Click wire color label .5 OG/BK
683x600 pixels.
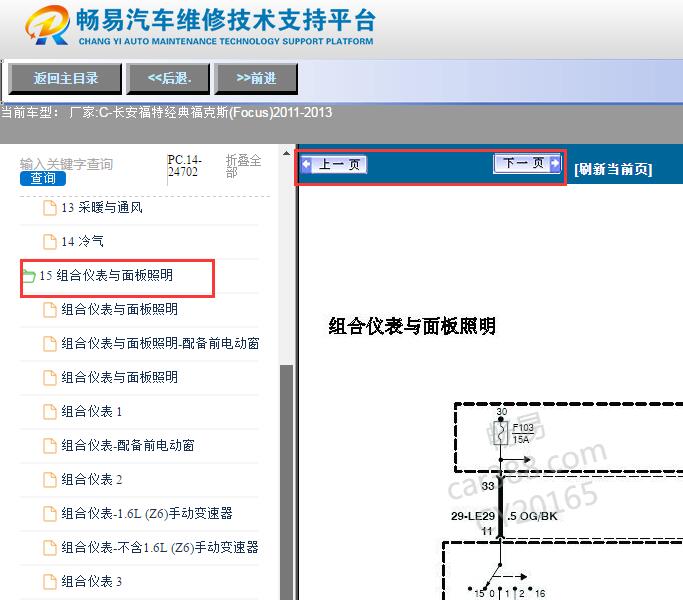coord(533,516)
